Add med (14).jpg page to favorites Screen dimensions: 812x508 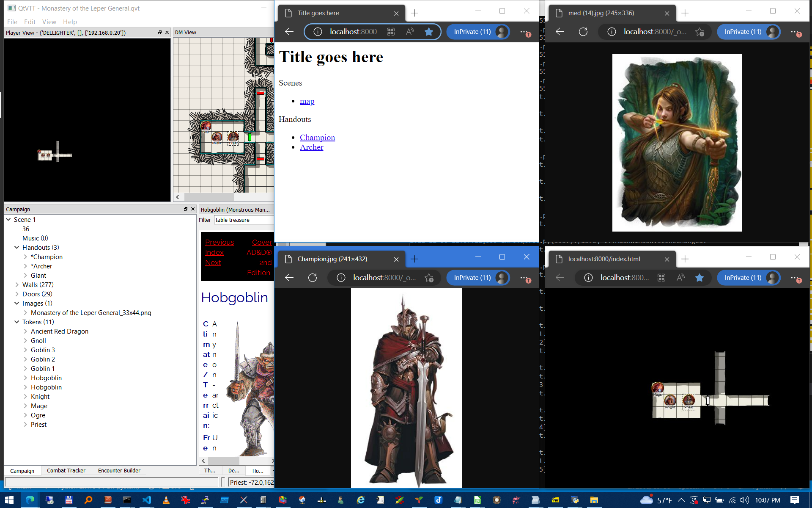[x=700, y=32]
